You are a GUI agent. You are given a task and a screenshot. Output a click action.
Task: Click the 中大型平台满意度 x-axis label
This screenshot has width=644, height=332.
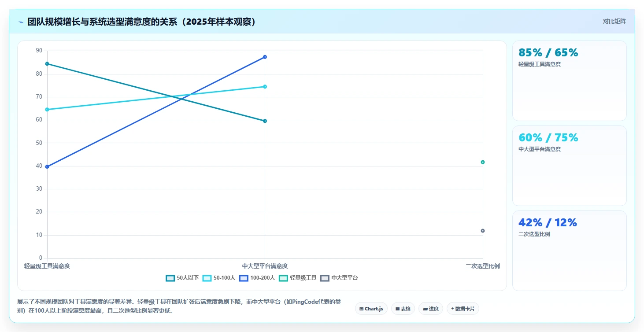(x=265, y=266)
